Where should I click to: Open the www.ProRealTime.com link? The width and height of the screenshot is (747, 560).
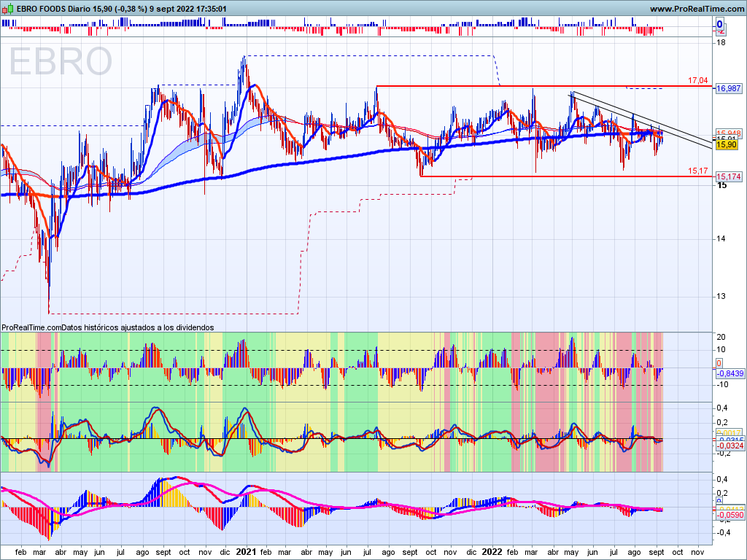pos(697,9)
